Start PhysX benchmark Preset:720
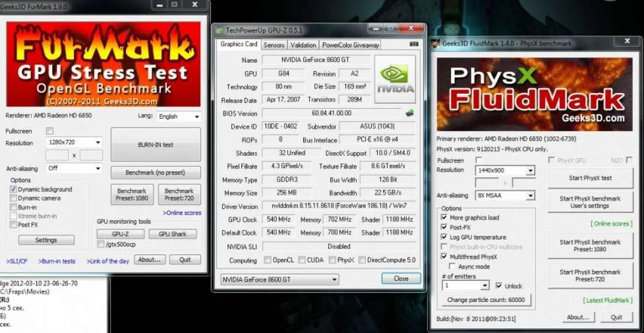 point(590,275)
